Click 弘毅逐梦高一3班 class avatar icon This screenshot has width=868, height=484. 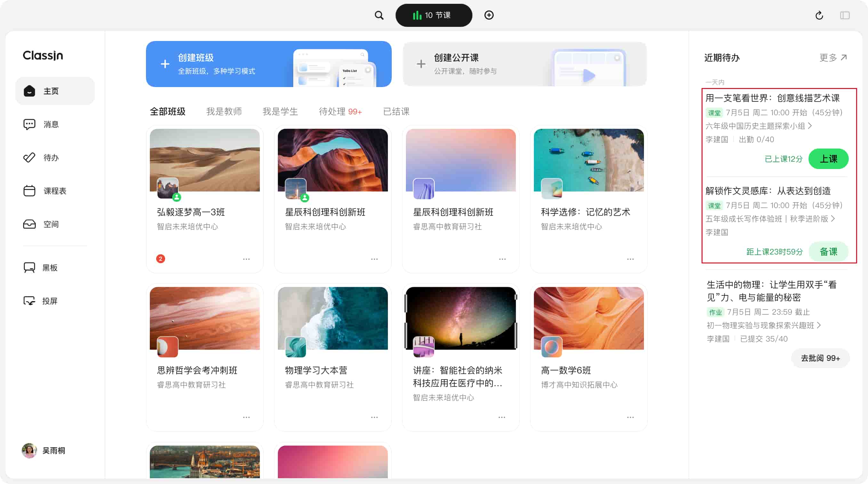coord(167,189)
